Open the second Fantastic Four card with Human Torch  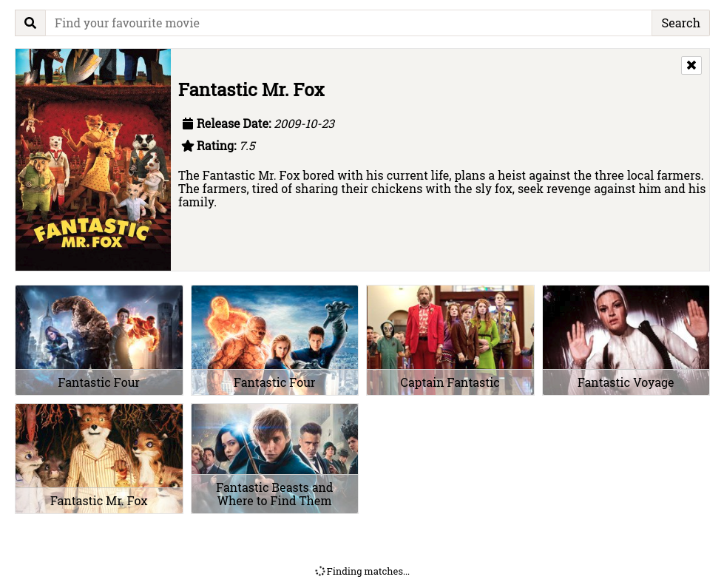[274, 340]
